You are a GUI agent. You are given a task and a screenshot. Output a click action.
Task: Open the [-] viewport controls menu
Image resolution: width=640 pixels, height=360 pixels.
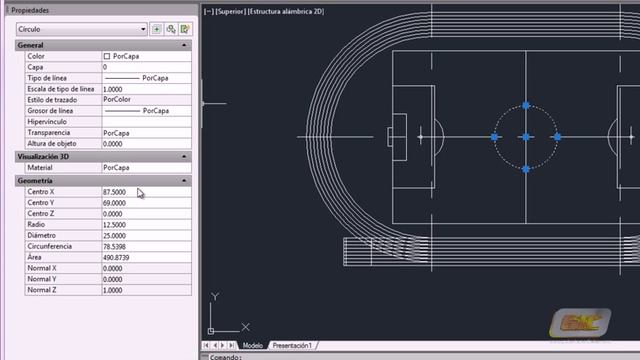click(209, 12)
